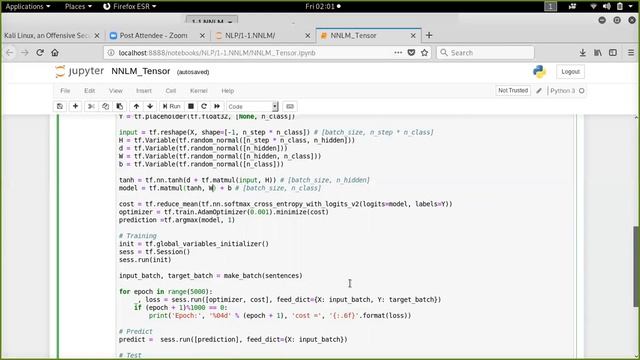Open the Insert menu
The height and width of the screenshot is (360, 640).
click(144, 91)
